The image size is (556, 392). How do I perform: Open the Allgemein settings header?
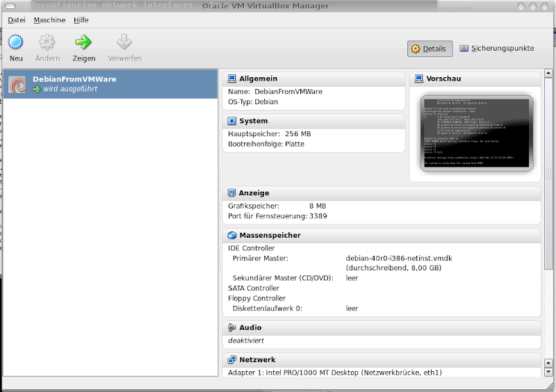[258, 79]
